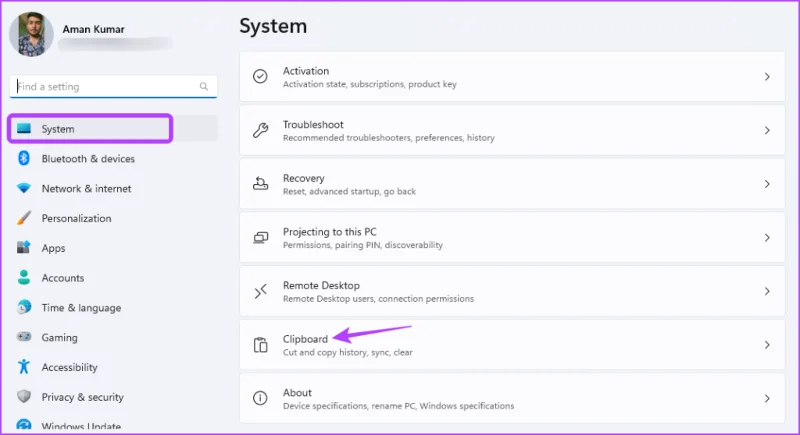800x435 pixels.
Task: Open the Clipboard row chevron
Action: click(x=767, y=345)
